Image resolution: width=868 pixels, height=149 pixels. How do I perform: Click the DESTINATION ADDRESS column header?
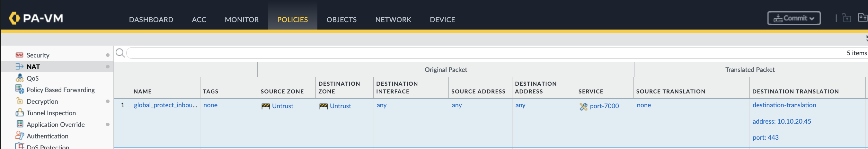click(x=536, y=87)
